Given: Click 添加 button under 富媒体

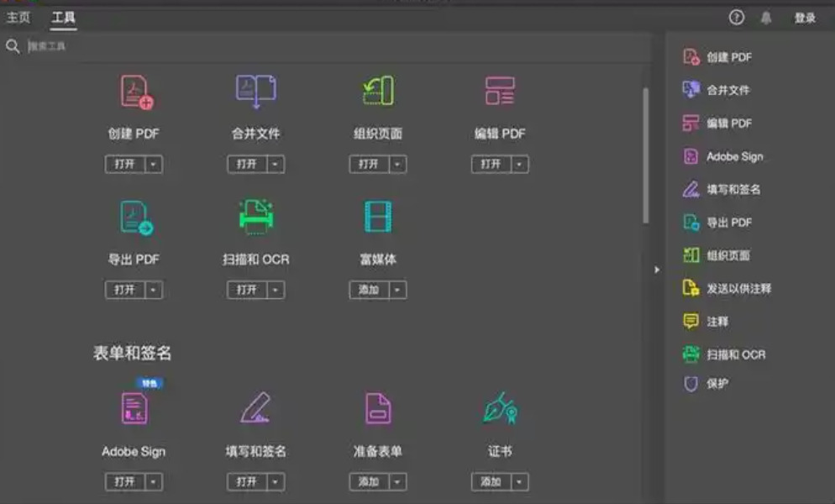Looking at the screenshot, I should tap(369, 290).
